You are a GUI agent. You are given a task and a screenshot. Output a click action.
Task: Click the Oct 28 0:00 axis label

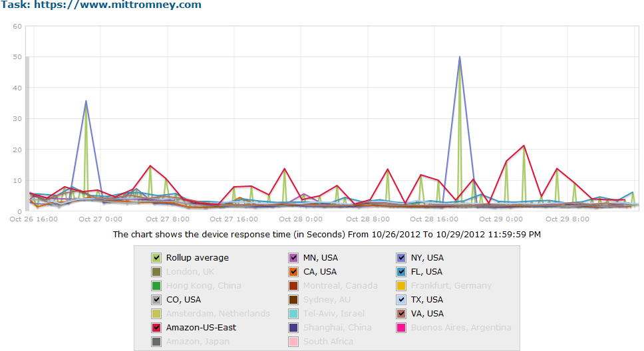tap(301, 219)
